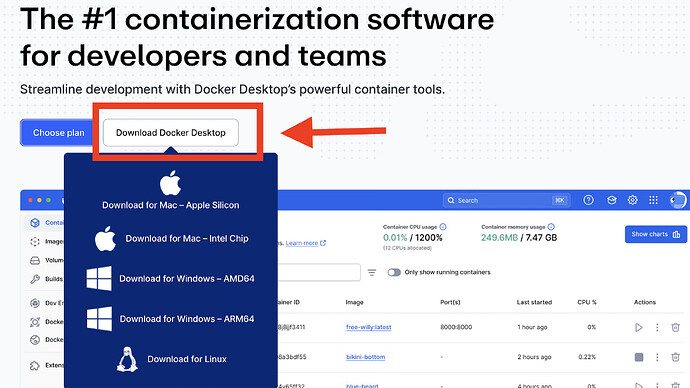Click the 8000:8000 port value

point(456,327)
